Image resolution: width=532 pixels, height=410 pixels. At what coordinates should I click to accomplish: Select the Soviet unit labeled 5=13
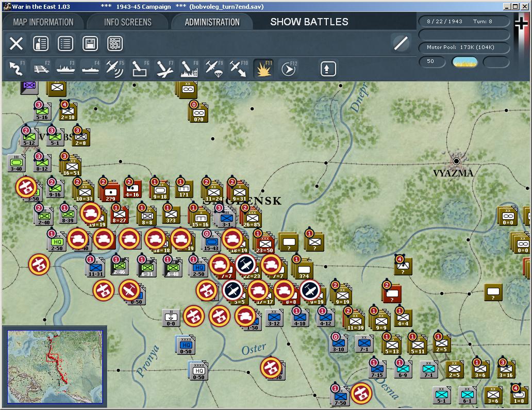[392, 346]
